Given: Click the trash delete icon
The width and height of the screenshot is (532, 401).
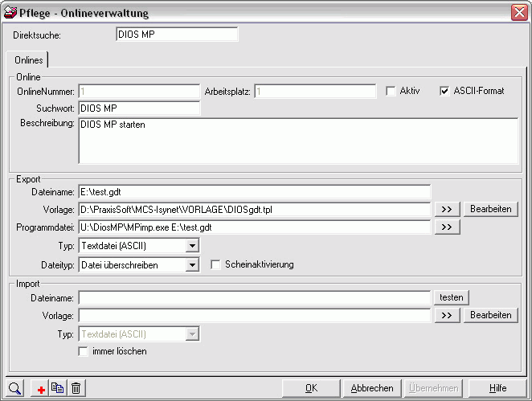Looking at the screenshot, I should click(76, 388).
